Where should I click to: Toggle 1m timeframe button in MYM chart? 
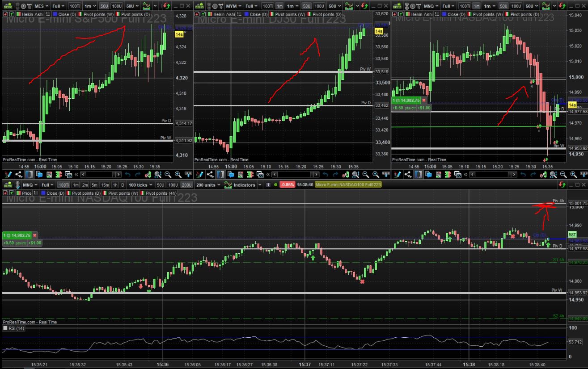pyautogui.click(x=280, y=6)
